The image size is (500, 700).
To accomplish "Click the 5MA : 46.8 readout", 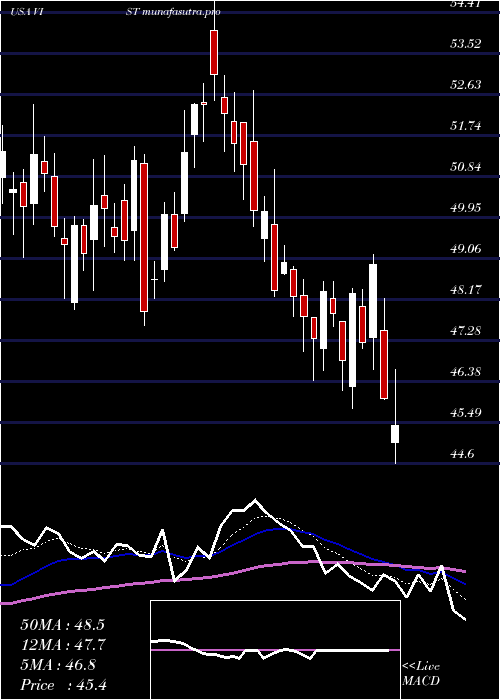I will click(58, 665).
